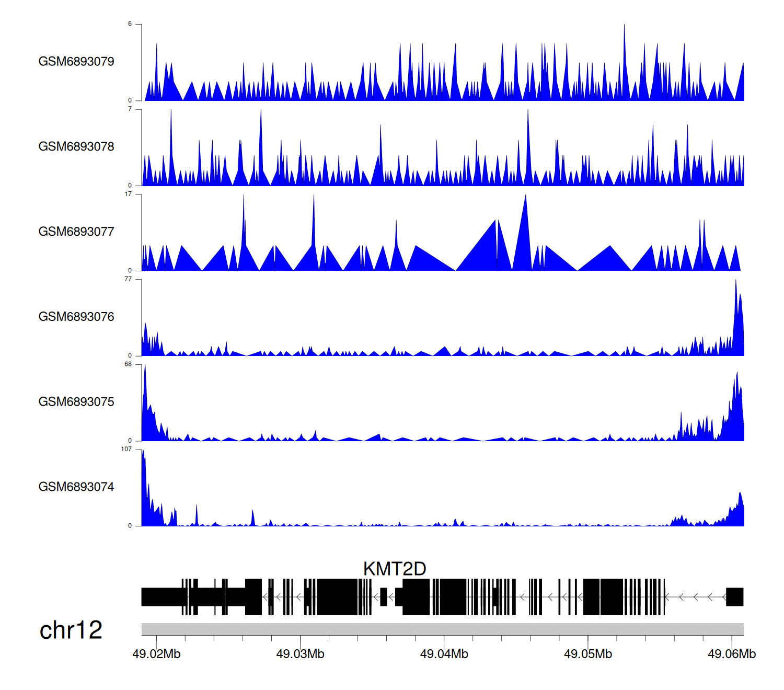Click the gray chromosome bar above the axis

click(442, 629)
